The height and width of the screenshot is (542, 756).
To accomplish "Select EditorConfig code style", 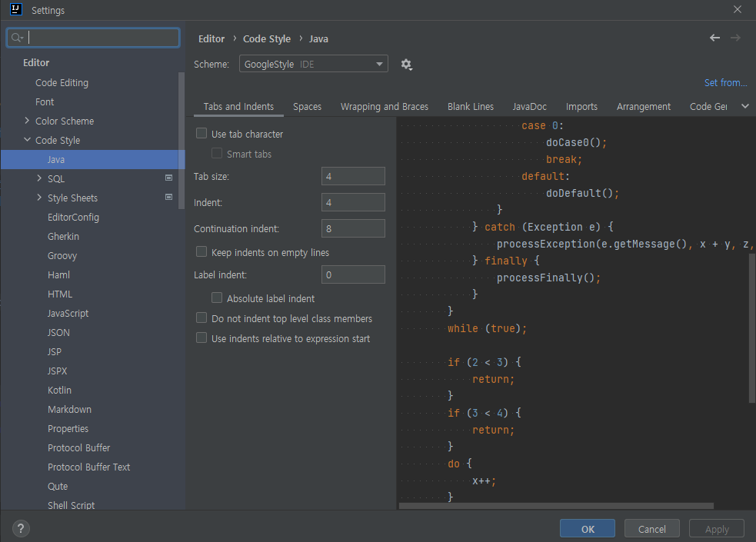I will click(x=73, y=218).
